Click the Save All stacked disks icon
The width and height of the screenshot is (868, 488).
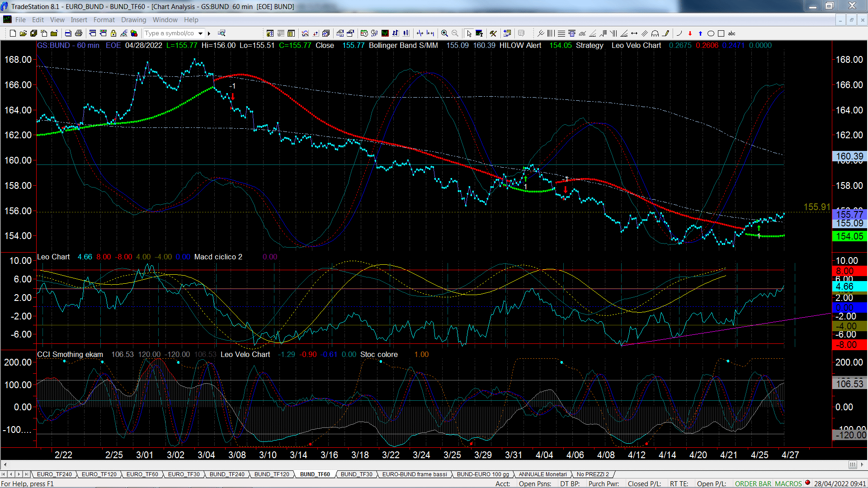tap(33, 33)
